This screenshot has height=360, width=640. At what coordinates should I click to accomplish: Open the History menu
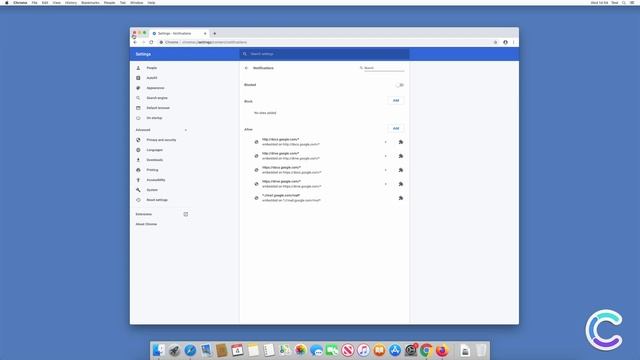tap(71, 2)
